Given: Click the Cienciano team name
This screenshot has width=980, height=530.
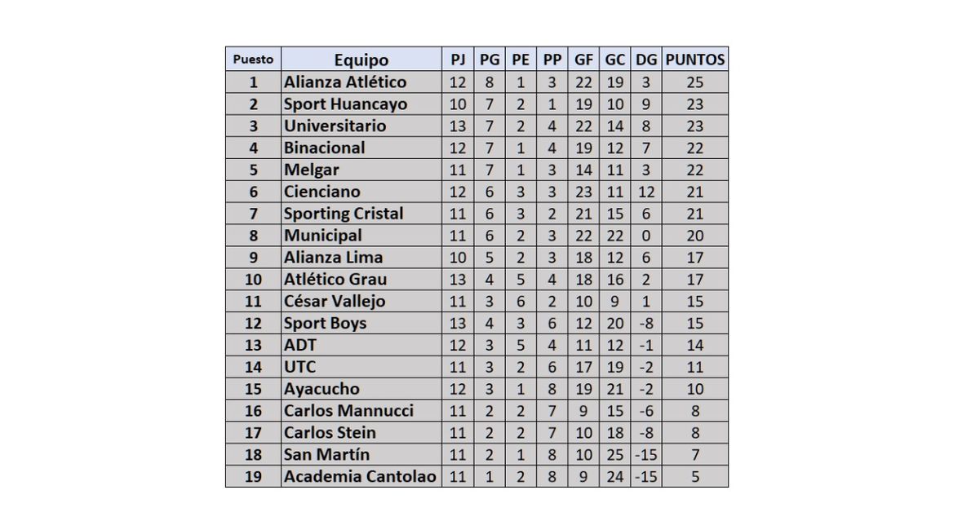Looking at the screenshot, I should click(322, 192).
